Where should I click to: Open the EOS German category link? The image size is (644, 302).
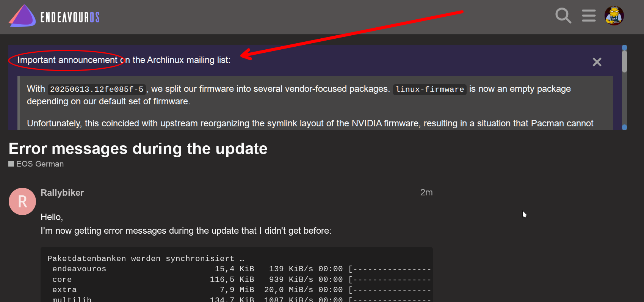pos(40,164)
